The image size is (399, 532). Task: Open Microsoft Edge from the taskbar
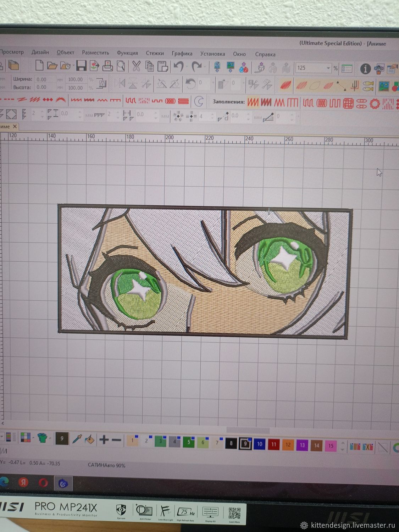[x=4, y=482]
